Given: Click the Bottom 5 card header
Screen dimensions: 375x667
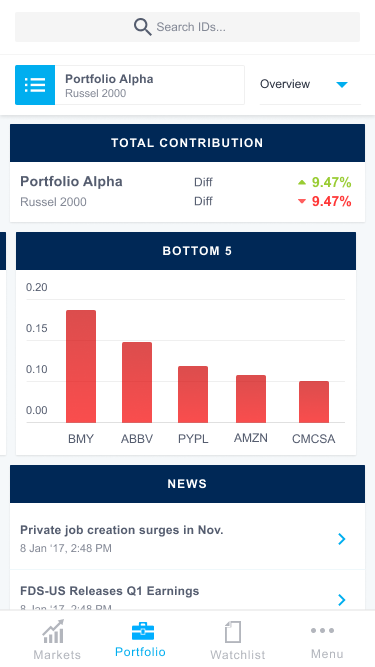Looking at the screenshot, I should click(x=186, y=251).
